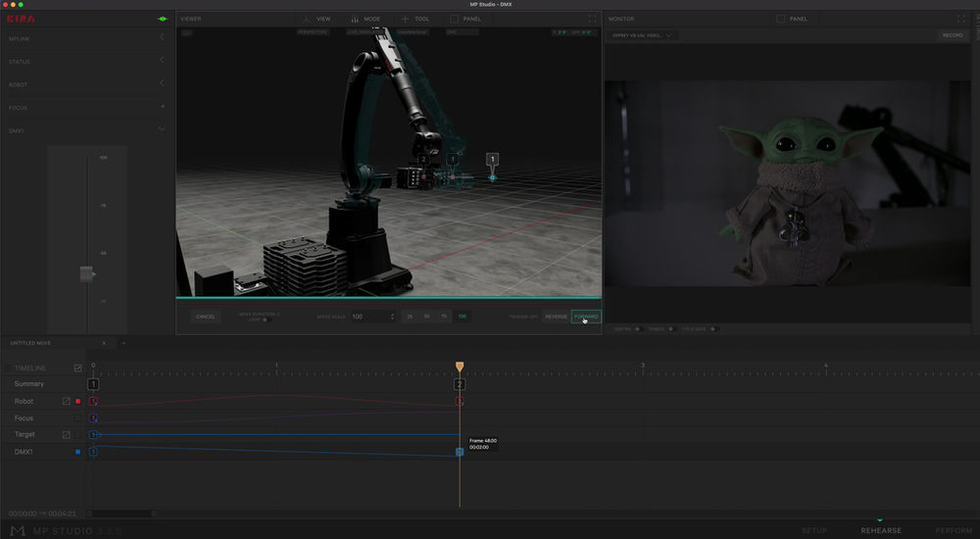The image size is (980, 539).
Task: Click the orange timeline playhead marker
Action: [x=460, y=367]
